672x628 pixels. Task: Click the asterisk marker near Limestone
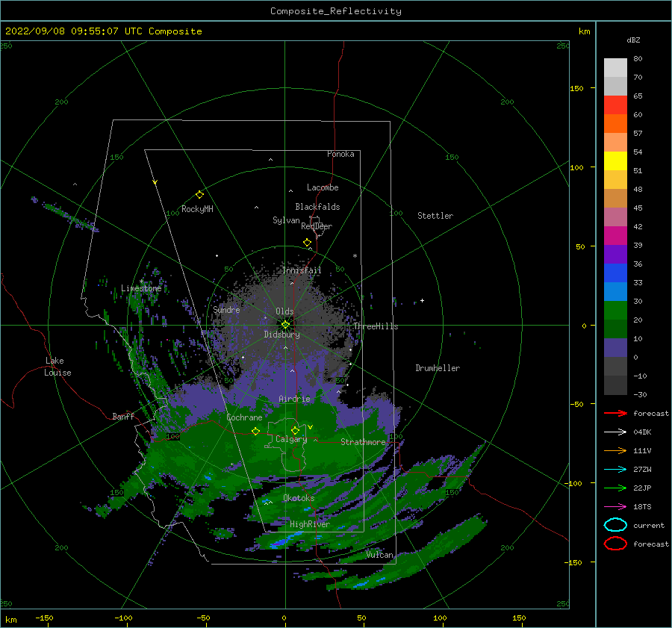(x=141, y=282)
